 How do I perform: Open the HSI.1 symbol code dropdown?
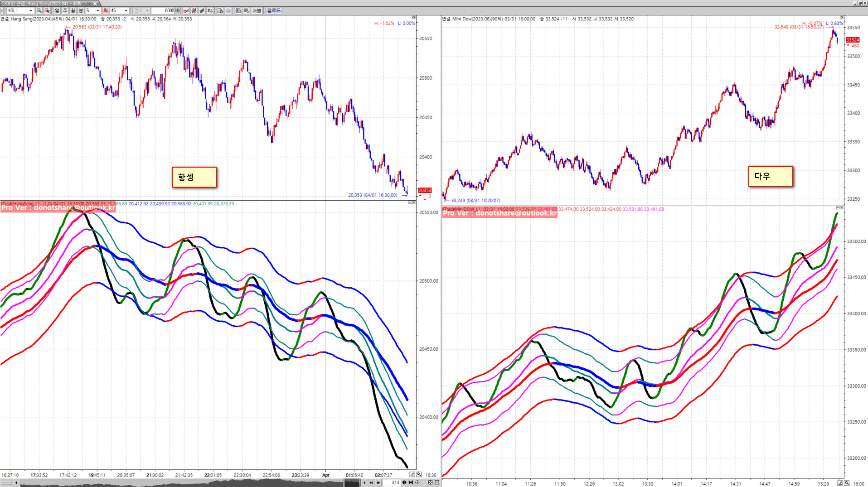pos(31,10)
